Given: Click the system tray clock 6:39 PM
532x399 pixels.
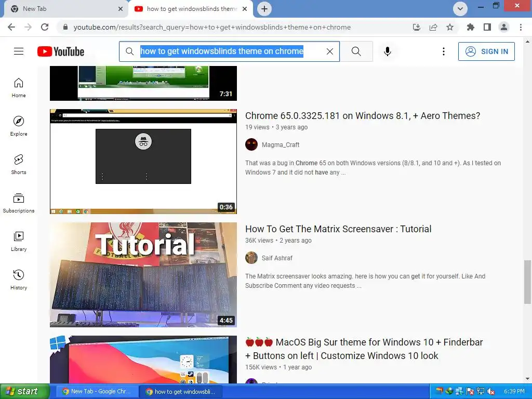Looking at the screenshot, I should point(514,392).
